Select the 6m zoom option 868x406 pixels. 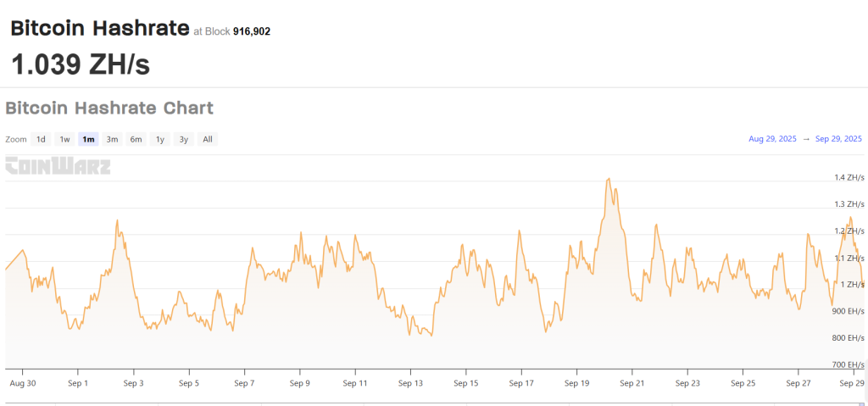pyautogui.click(x=136, y=139)
